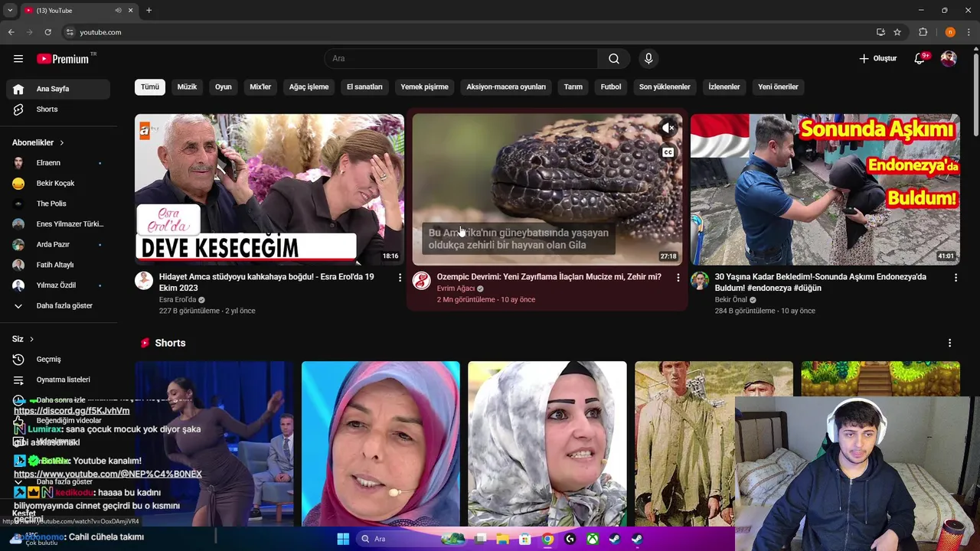The image size is (980, 551).
Task: Open Ozempic Devrimi video title link
Action: 549,277
